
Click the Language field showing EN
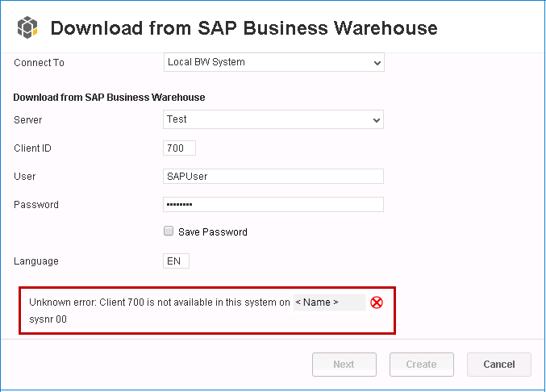tap(176, 261)
